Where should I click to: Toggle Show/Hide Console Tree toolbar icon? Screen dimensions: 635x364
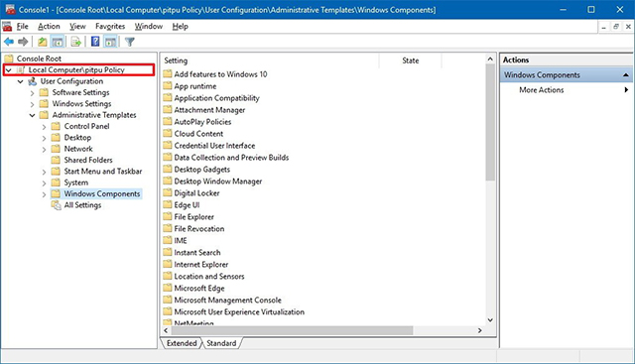(x=58, y=42)
